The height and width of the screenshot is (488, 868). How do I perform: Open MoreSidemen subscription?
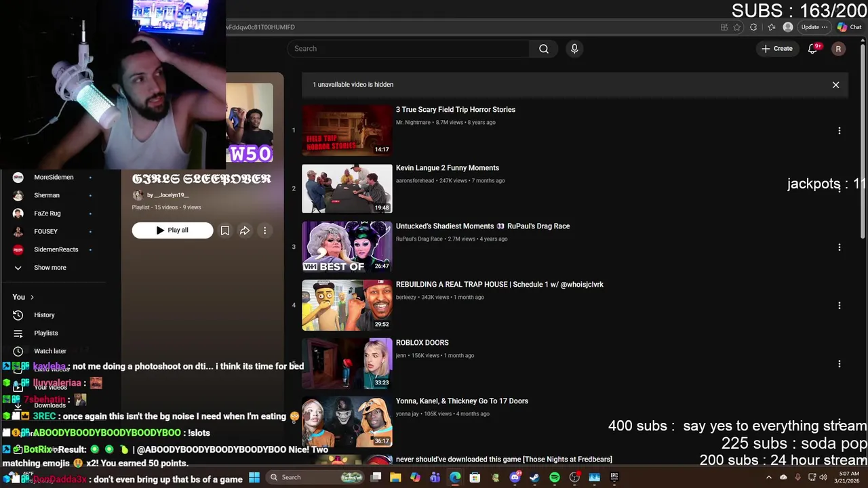[x=54, y=178]
